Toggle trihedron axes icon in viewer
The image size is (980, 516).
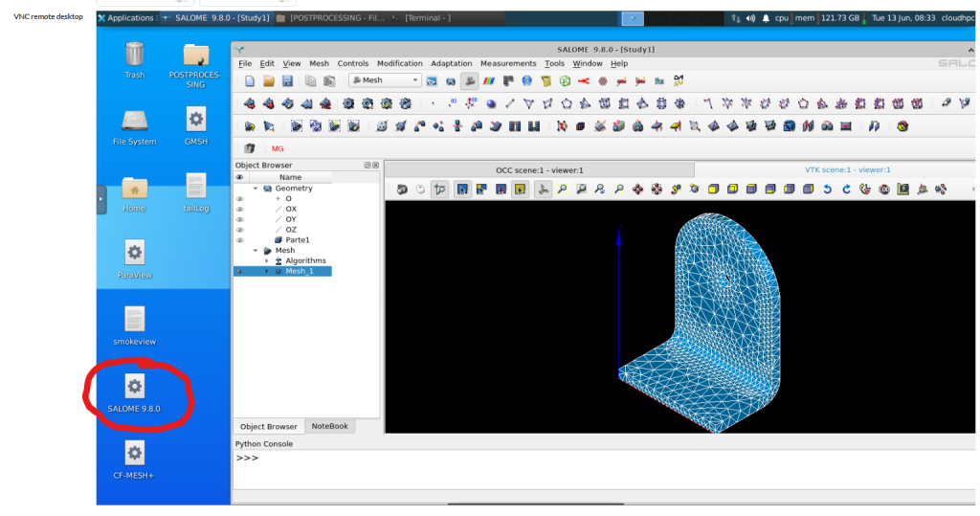click(x=544, y=189)
